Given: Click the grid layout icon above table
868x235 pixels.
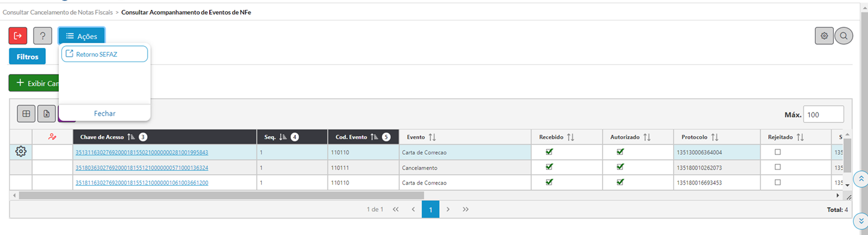Looking at the screenshot, I should [26, 114].
